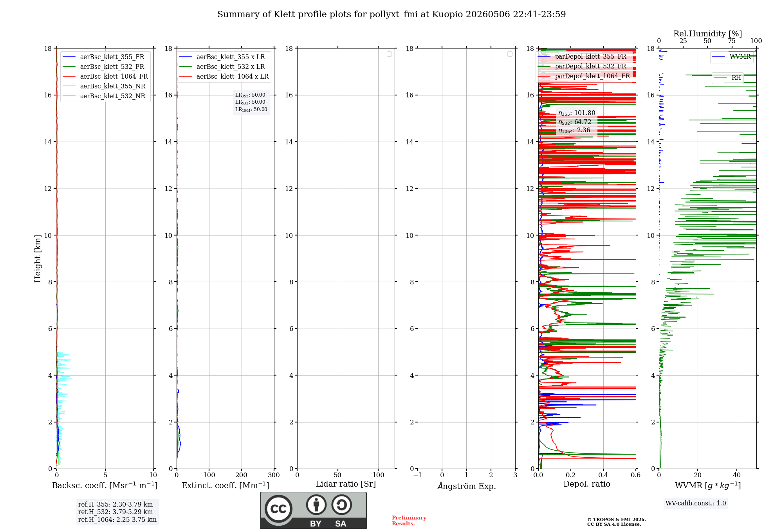
Task: Click the WV-calib.const.: 1.0 text
Action: (x=696, y=503)
